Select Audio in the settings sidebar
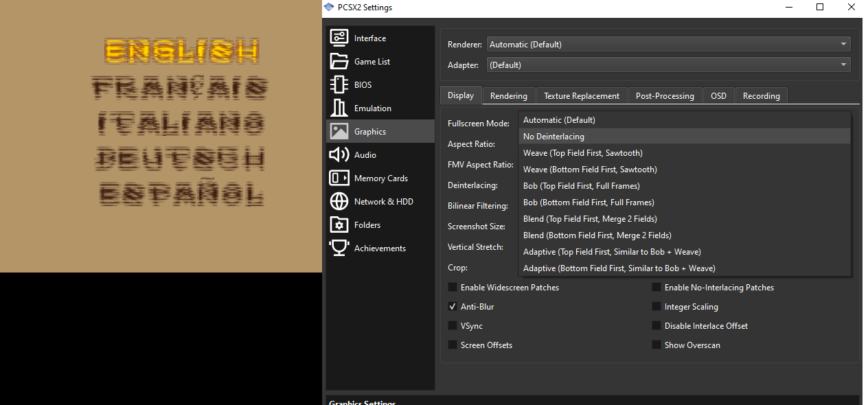 tap(380, 154)
